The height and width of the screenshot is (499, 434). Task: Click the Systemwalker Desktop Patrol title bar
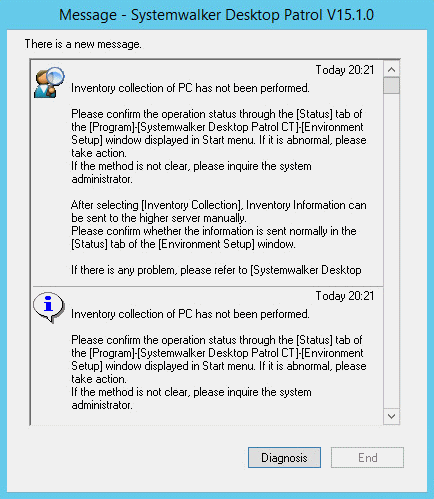tap(217, 15)
